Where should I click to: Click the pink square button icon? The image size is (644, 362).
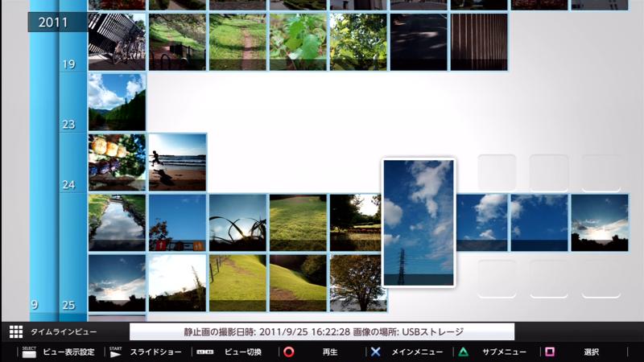point(550,352)
